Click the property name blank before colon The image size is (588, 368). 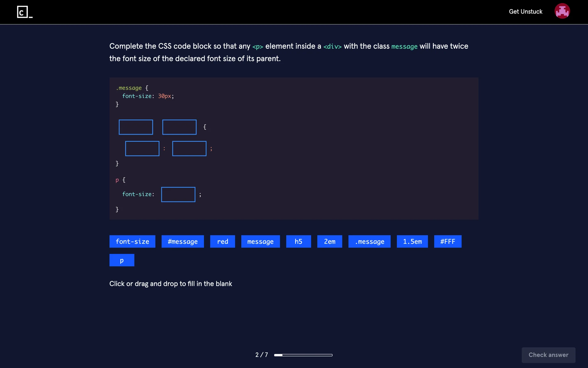pyautogui.click(x=142, y=148)
